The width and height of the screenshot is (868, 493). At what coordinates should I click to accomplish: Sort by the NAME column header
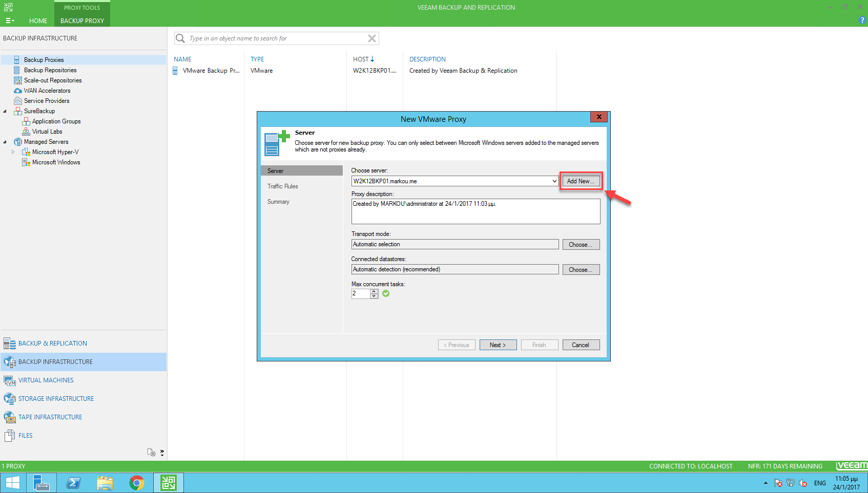(182, 59)
